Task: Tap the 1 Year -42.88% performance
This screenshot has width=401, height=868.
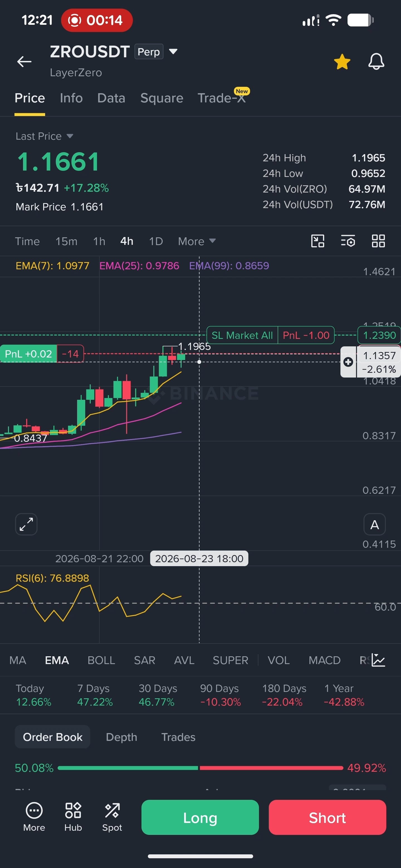Action: point(344,695)
